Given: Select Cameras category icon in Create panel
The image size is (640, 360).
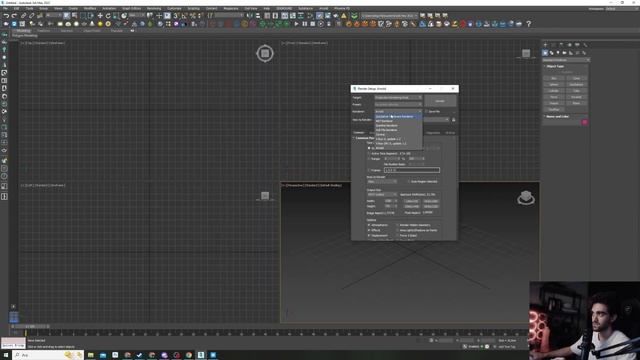Looking at the screenshot, I should click(564, 53).
